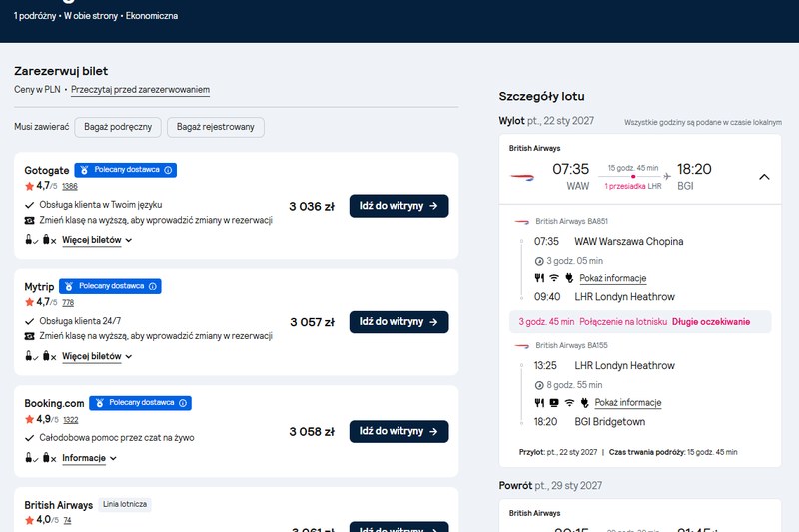The width and height of the screenshot is (799, 532).
Task: Click Mytrip cabin bag included icon
Action: [31, 356]
